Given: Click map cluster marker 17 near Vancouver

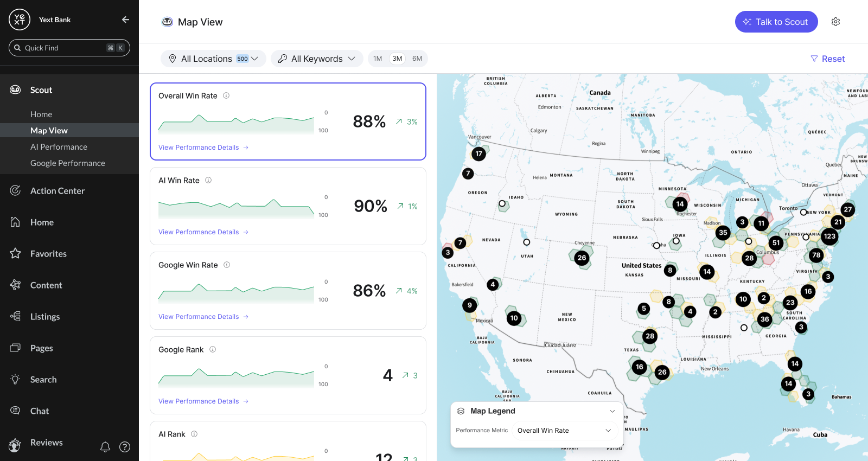Looking at the screenshot, I should pos(478,153).
